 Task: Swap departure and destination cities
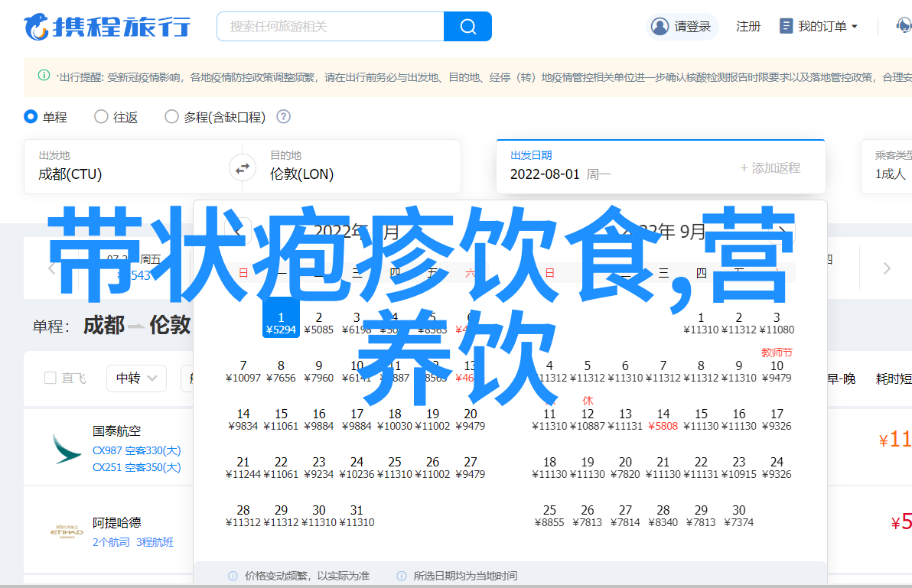(x=243, y=167)
